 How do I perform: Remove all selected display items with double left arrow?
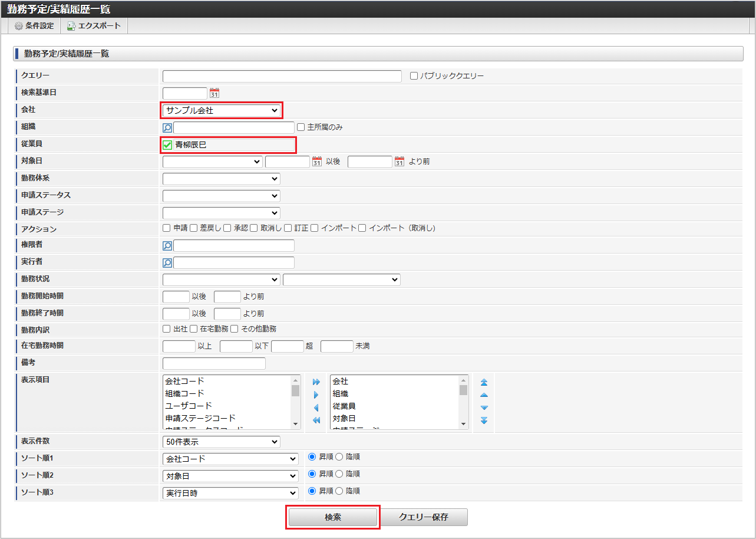click(x=316, y=420)
